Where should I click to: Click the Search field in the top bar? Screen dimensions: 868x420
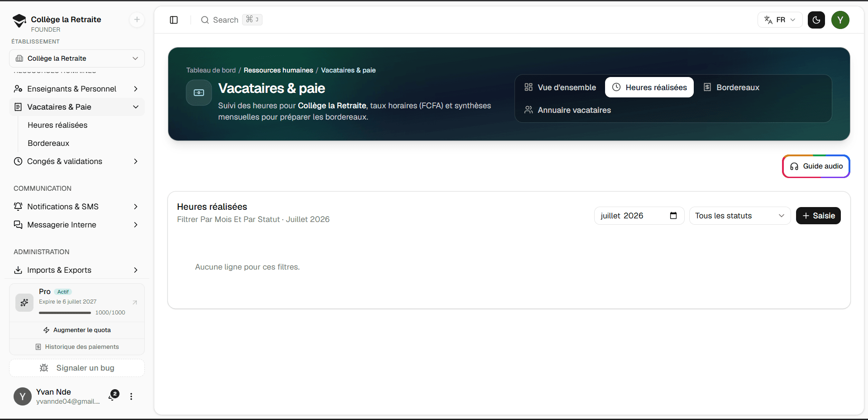pos(231,20)
